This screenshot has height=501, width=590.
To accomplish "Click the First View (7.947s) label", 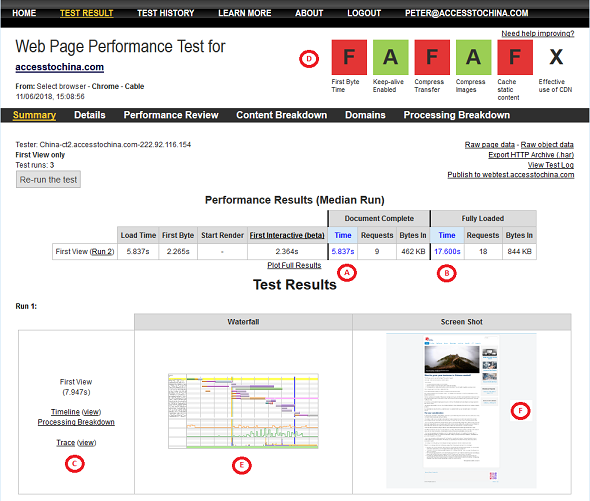I will tap(76, 387).
